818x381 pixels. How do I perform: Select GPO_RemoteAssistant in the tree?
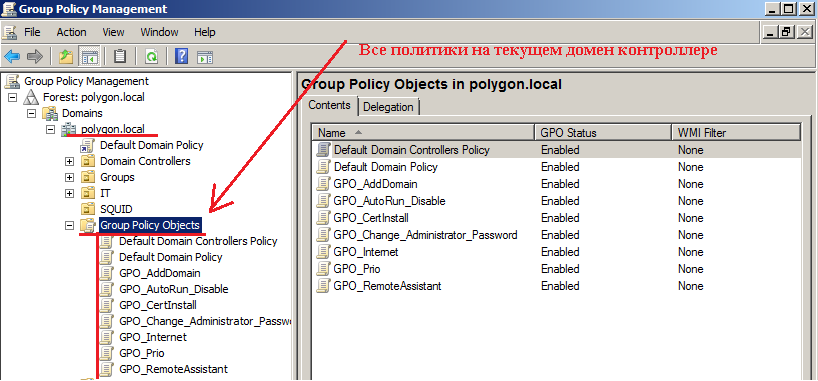pos(173,370)
